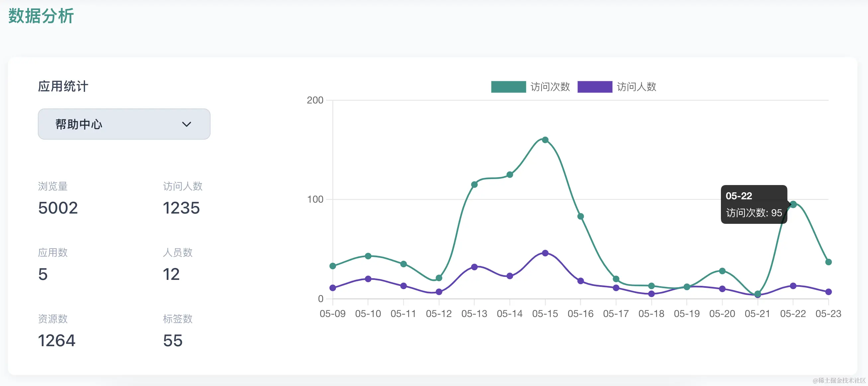Click the 浏览量 value 5002
This screenshot has width=868, height=386.
[58, 208]
